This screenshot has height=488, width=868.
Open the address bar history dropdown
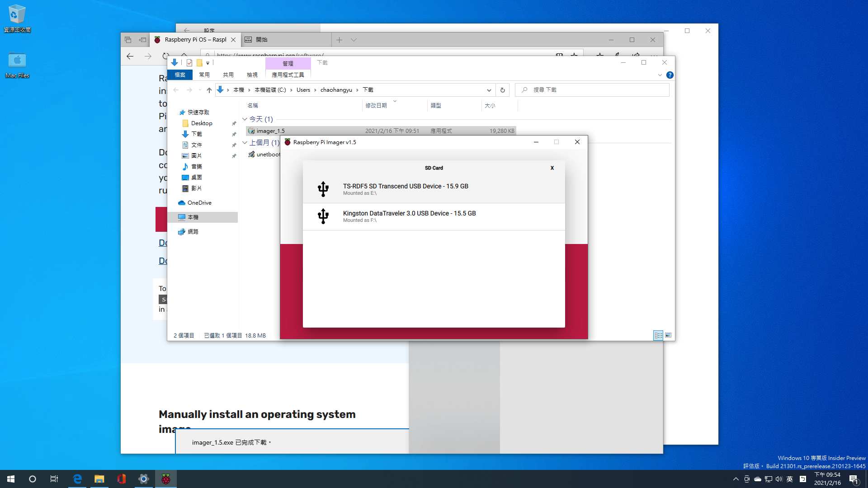(489, 90)
